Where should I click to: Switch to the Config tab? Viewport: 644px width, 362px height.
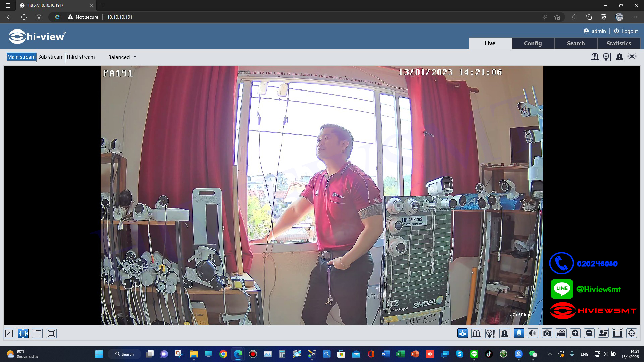[533, 43]
